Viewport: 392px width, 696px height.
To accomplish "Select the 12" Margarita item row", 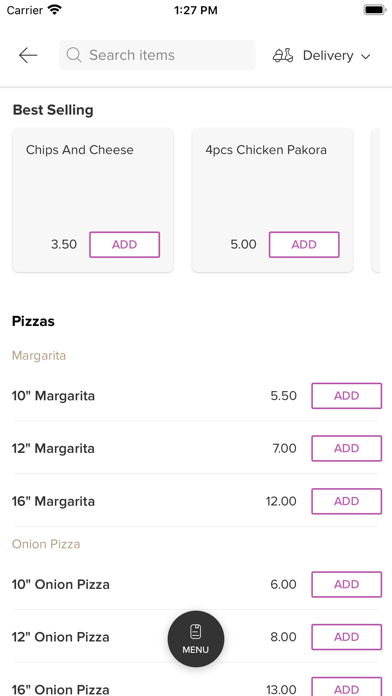I will click(196, 448).
